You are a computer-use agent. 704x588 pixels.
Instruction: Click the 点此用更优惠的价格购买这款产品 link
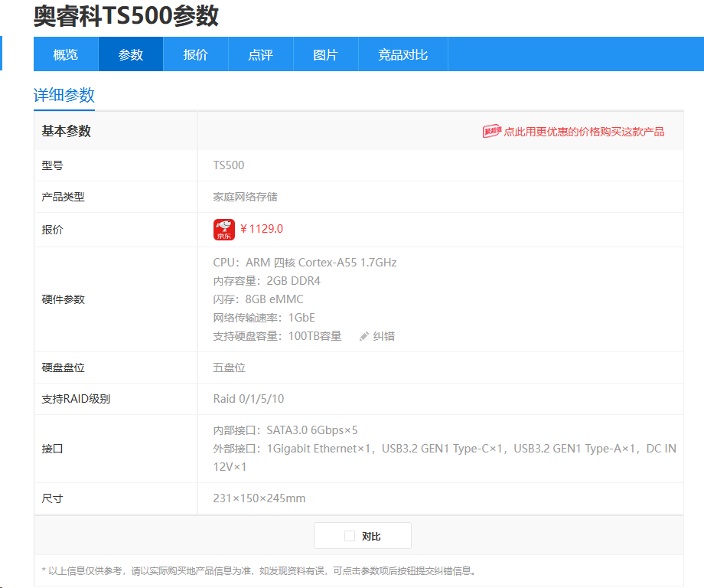tap(584, 132)
